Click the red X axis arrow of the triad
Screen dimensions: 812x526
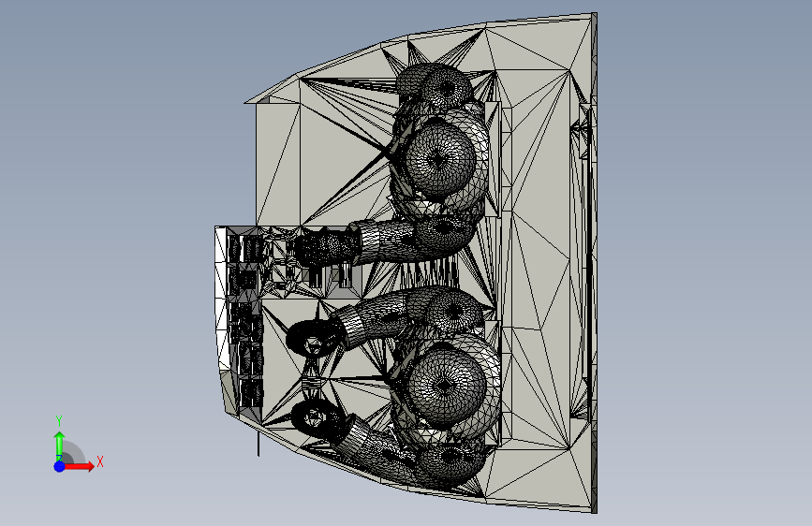pos(79,466)
